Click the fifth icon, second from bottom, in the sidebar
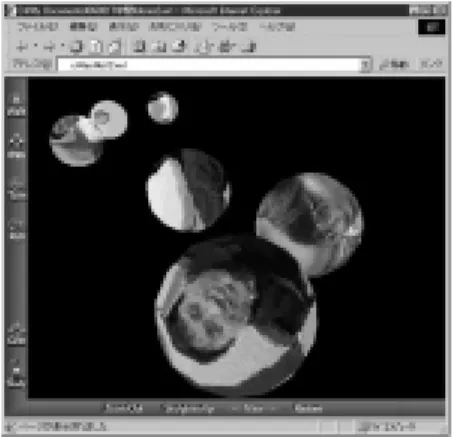Image resolution: width=457 pixels, height=437 pixels. [16, 334]
